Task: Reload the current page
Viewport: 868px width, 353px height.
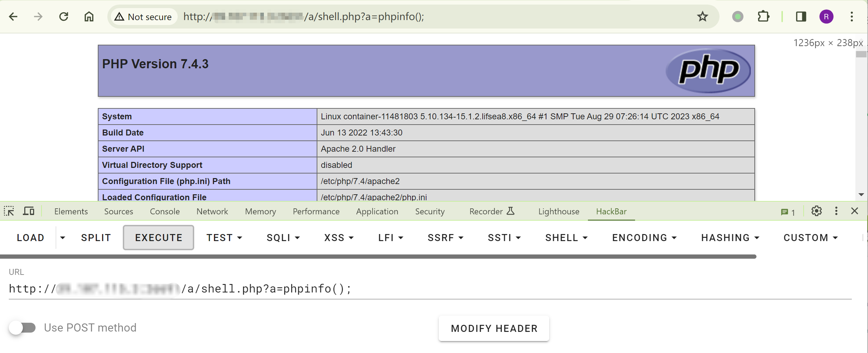Action: (x=64, y=17)
